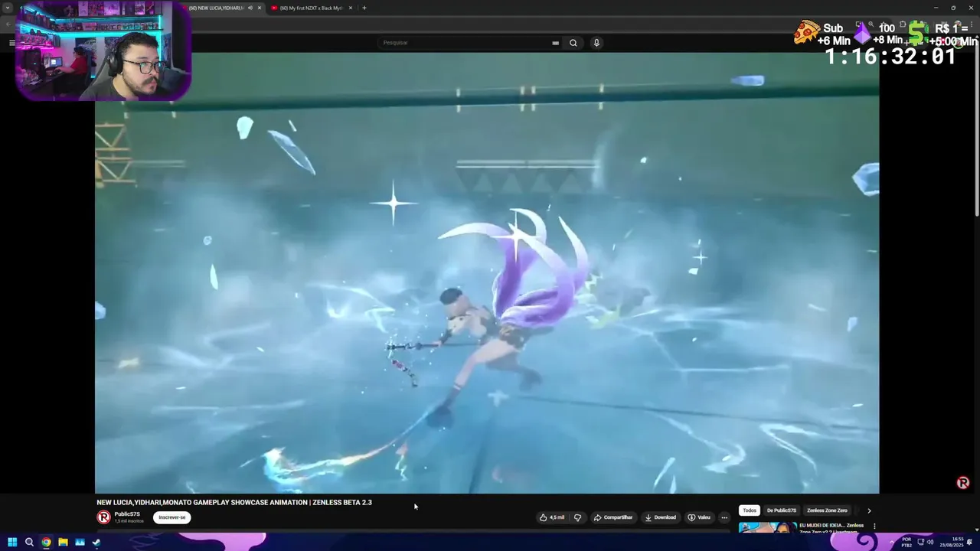This screenshot has height=551, width=980.
Task: Select the Todos filter chip
Action: (x=750, y=510)
